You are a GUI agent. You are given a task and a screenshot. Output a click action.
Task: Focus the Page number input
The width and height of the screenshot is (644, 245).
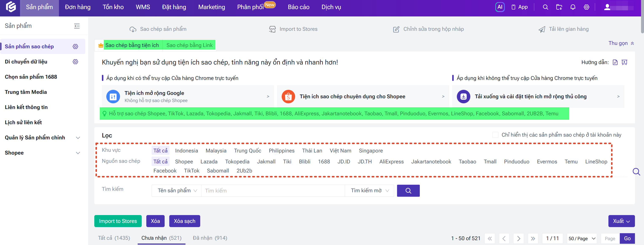(x=610, y=238)
